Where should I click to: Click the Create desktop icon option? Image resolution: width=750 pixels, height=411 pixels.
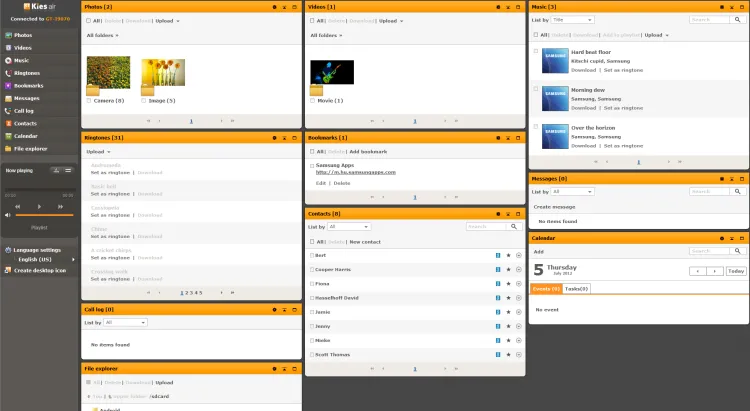(x=39, y=270)
